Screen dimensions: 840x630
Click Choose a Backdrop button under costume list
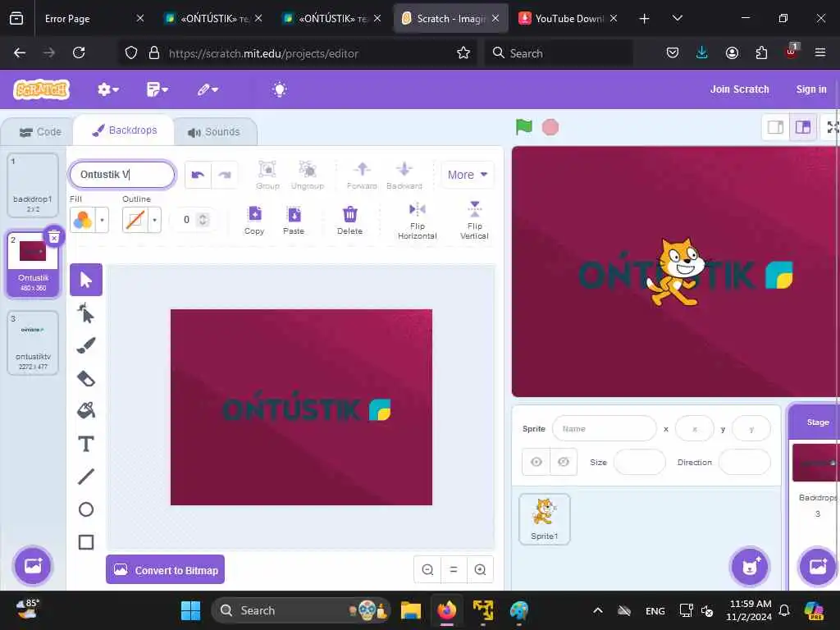[33, 566]
